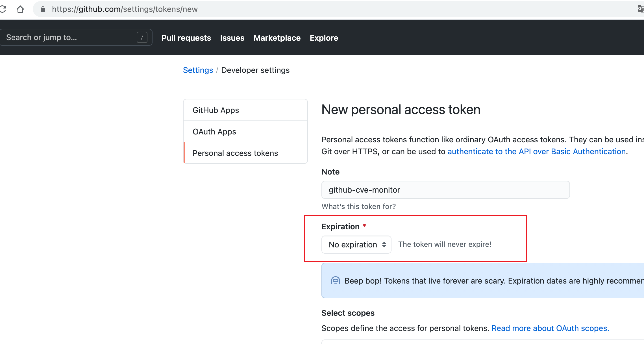Viewport: 644px width, 344px height.
Task: Click the Issues navigation menu item
Action: click(x=232, y=38)
